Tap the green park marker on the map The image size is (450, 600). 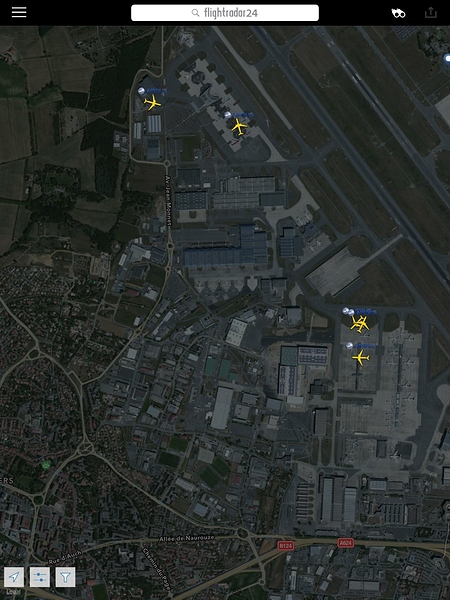(46, 465)
